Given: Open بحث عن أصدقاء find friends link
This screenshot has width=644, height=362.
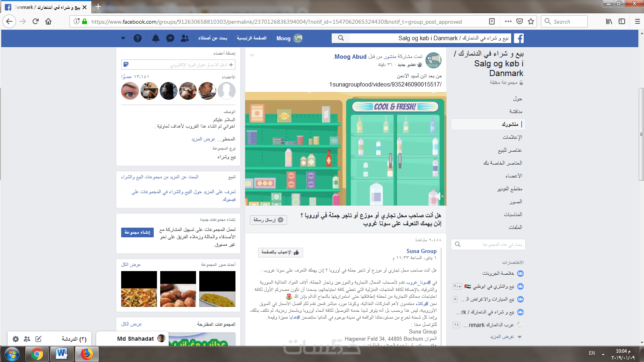Looking at the screenshot, I should (x=213, y=38).
